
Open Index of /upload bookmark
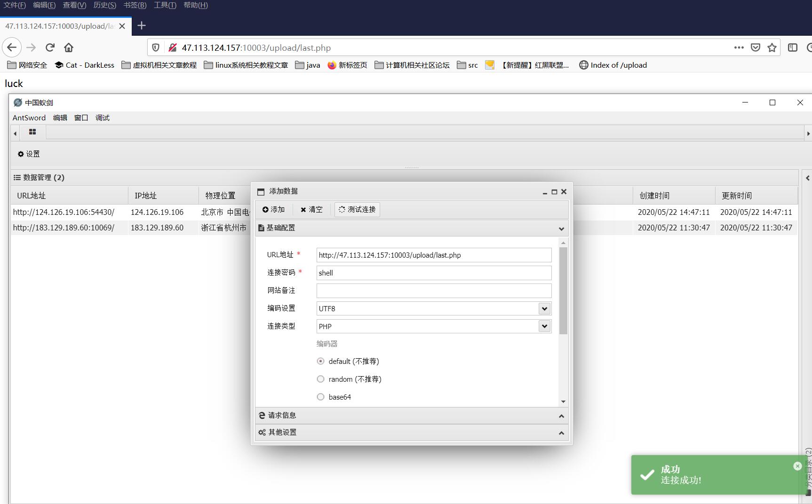[x=613, y=65]
